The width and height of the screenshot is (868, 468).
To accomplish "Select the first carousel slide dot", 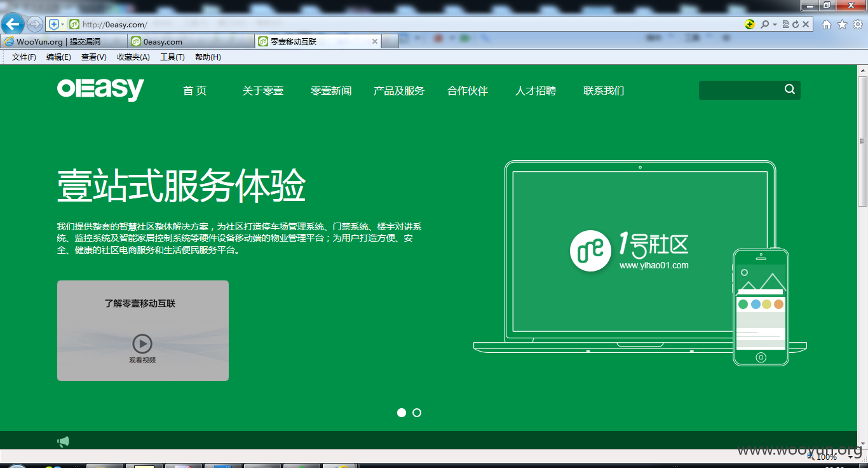I will [402, 413].
